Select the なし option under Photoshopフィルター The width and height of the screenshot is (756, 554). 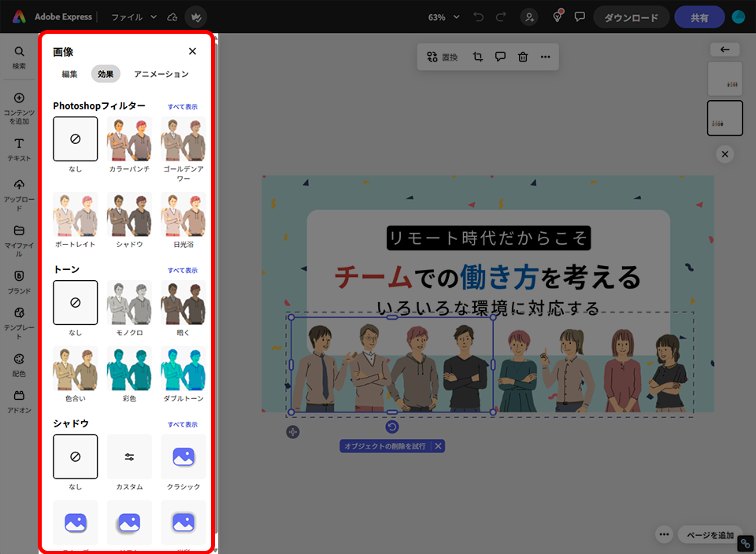pos(76,139)
